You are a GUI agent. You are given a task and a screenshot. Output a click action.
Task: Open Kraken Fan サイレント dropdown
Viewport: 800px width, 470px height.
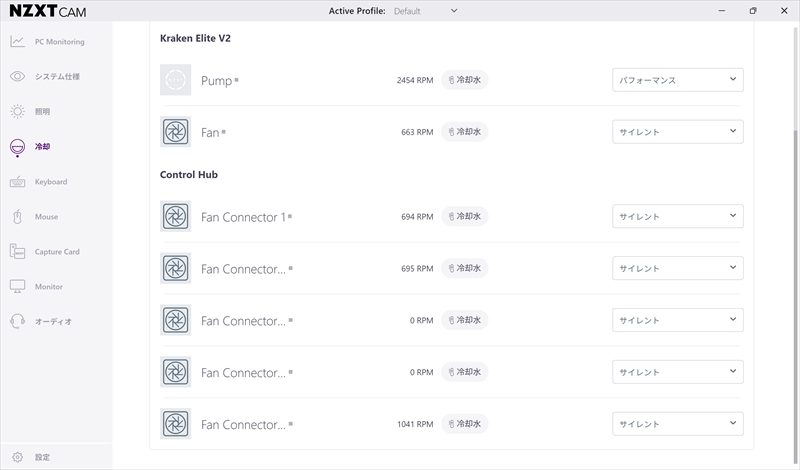point(677,132)
